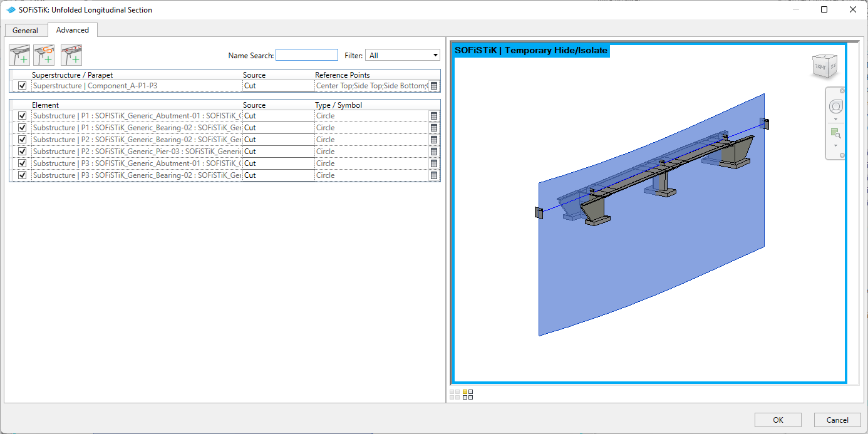This screenshot has width=868, height=434.
Task: Close the navigation bar with its X icon
Action: (842, 91)
